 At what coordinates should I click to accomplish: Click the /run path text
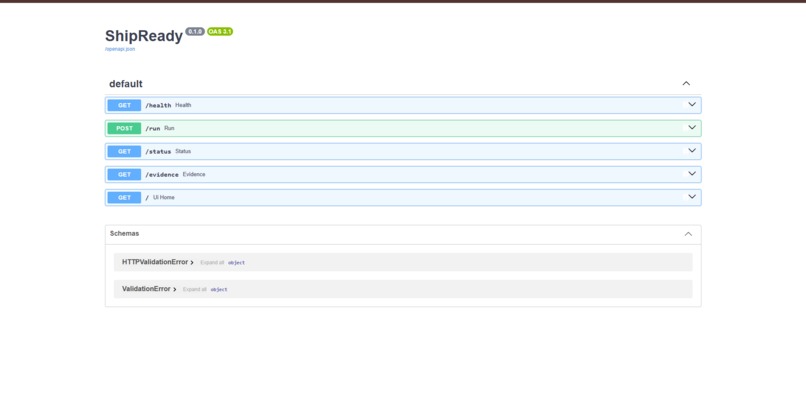(x=153, y=129)
